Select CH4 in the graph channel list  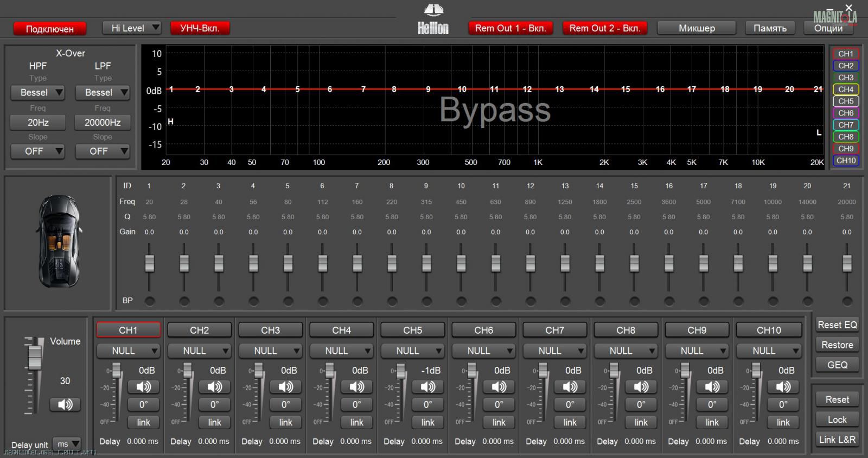(846, 90)
